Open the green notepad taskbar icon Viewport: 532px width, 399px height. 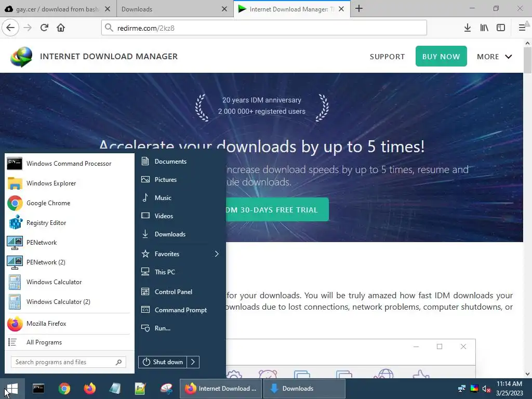[140, 389]
